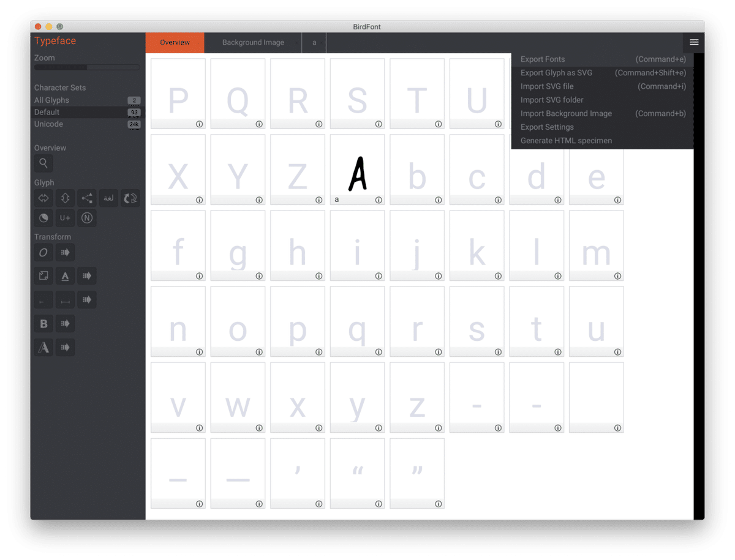Click the longer width bar transform icon
This screenshot has width=735, height=560.
click(65, 300)
